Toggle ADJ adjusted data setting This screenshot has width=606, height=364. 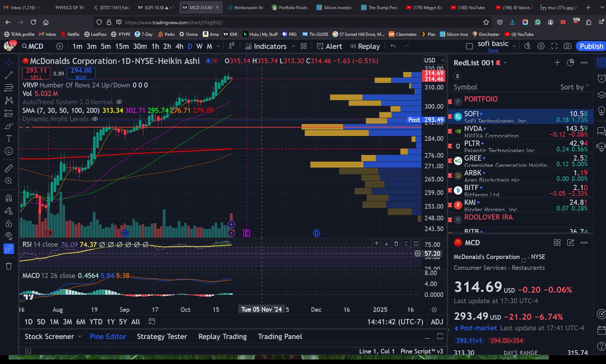pos(437,322)
